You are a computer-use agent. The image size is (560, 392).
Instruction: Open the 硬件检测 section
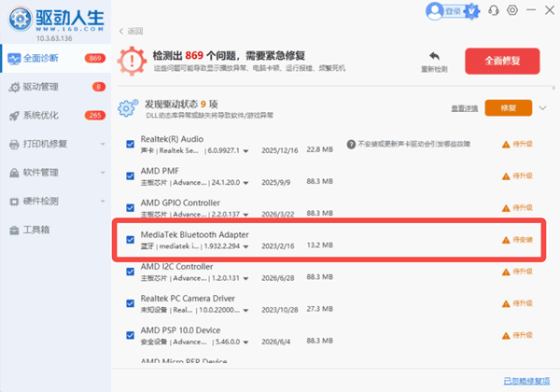(x=56, y=201)
